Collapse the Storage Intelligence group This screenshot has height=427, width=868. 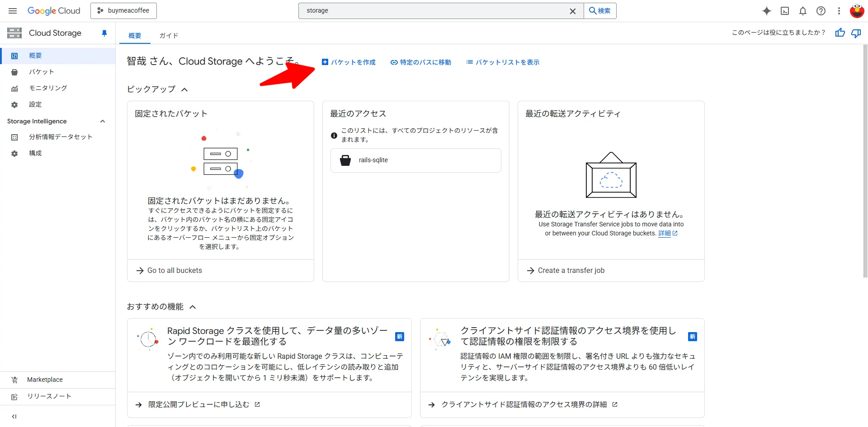click(103, 121)
